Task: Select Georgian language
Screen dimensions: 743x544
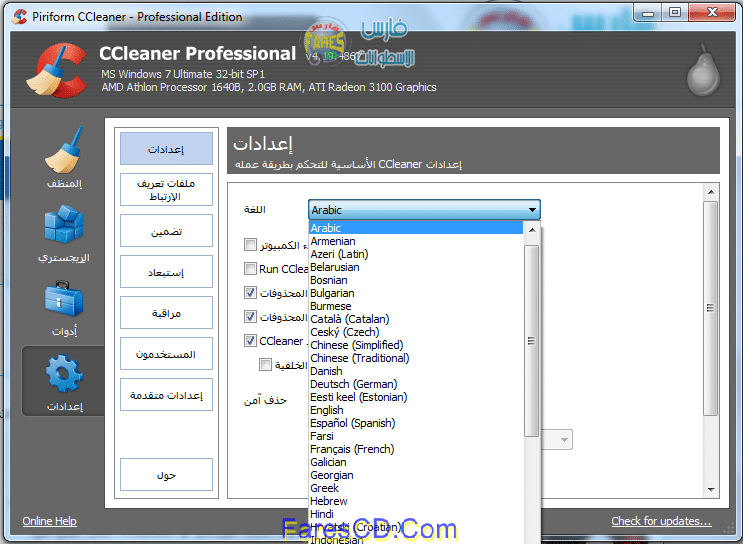Action: tap(416, 475)
